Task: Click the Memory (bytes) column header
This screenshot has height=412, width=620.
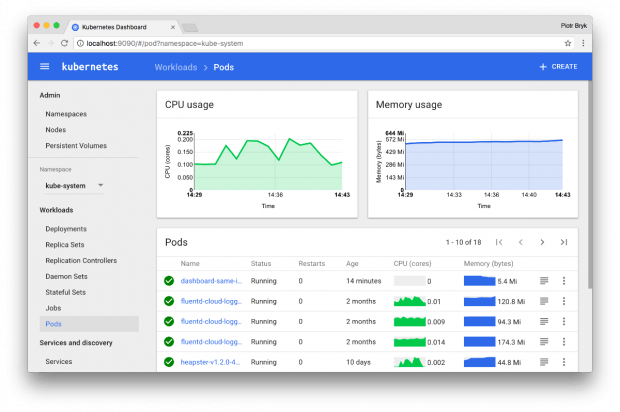Action: coord(488,263)
